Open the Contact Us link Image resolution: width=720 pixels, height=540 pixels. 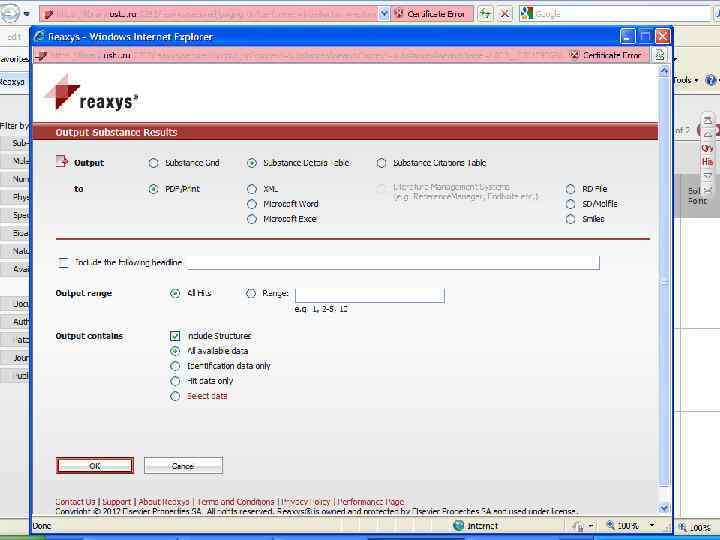(75, 502)
